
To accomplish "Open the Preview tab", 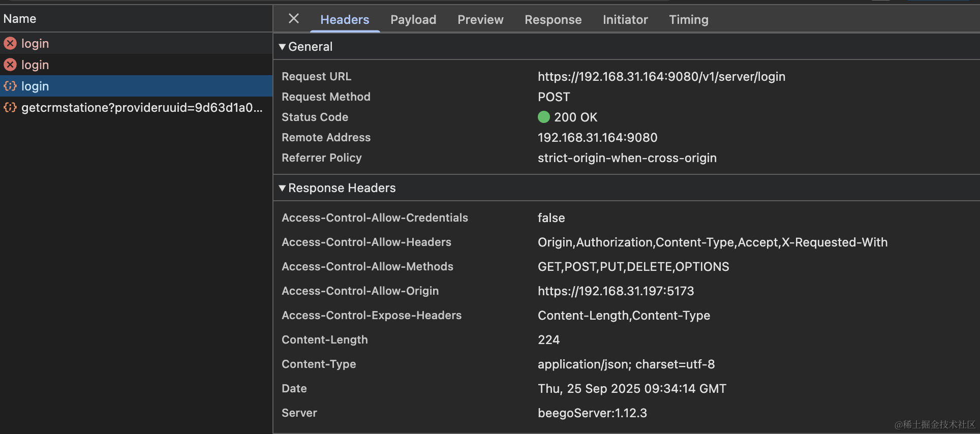I will coord(480,20).
